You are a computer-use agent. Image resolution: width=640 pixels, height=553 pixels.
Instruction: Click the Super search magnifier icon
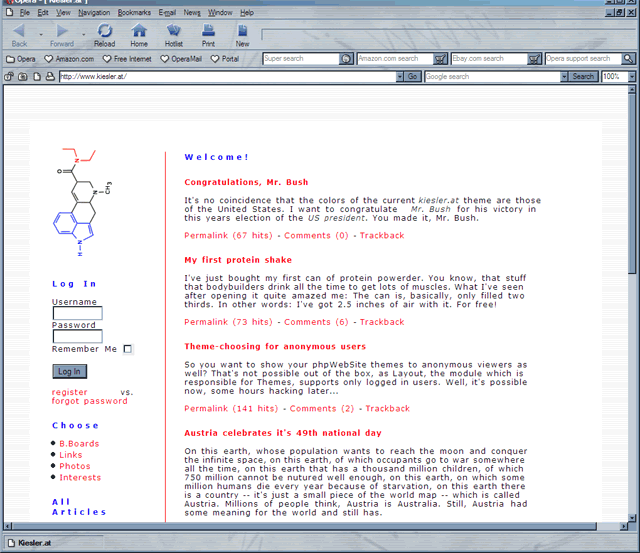pos(346,59)
